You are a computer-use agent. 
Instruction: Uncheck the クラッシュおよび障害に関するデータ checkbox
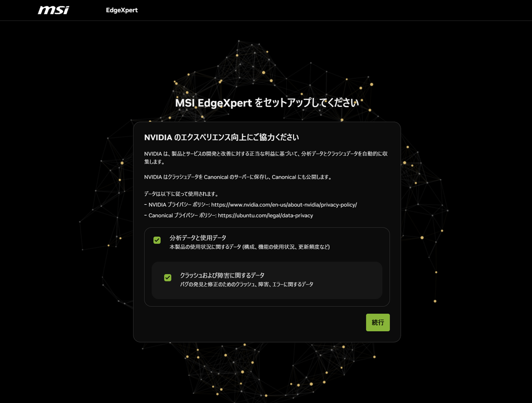[168, 278]
